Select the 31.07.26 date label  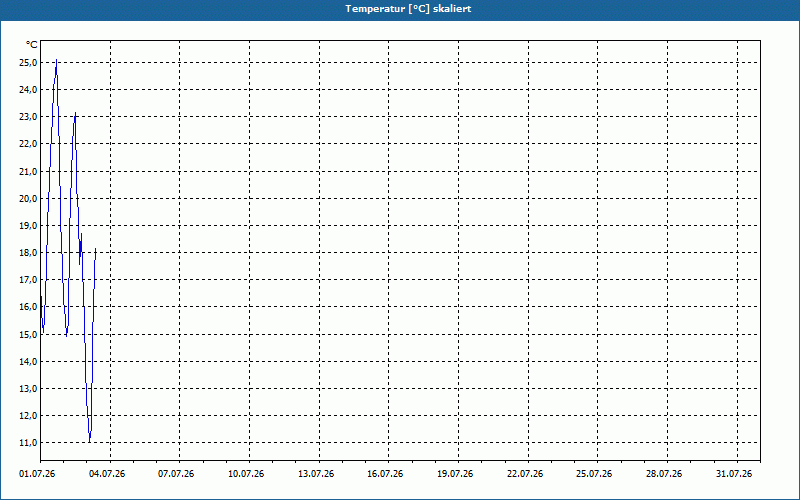point(734,474)
